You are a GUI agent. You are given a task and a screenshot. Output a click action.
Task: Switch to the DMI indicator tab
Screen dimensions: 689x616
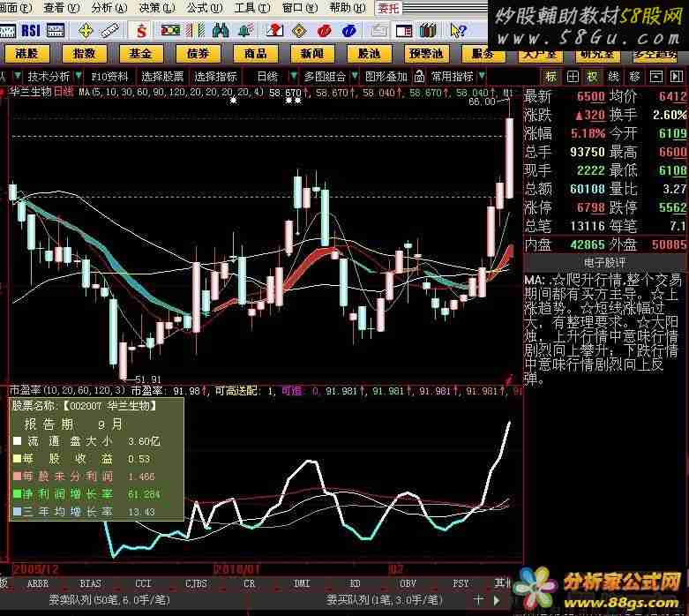pos(302,583)
